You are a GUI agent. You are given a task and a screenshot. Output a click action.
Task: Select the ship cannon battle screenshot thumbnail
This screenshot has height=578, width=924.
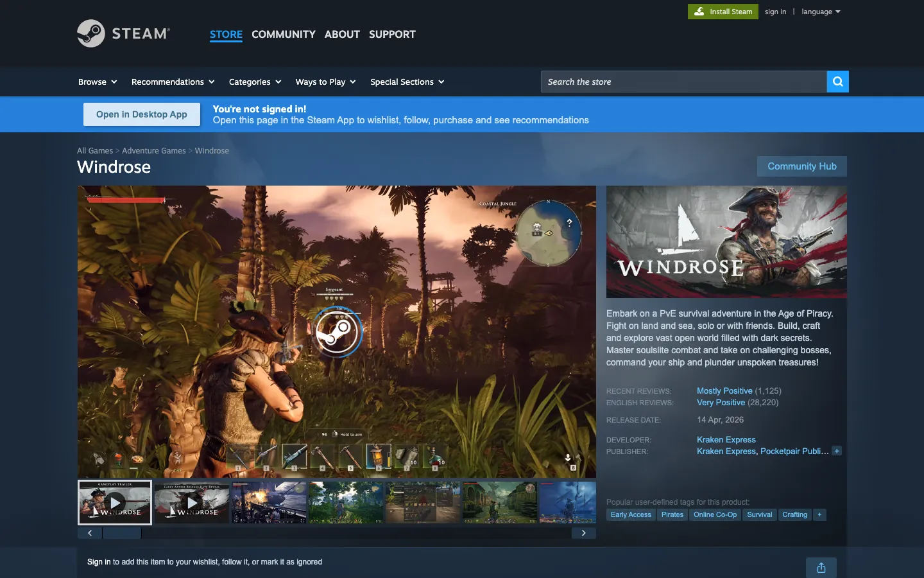[x=269, y=502]
